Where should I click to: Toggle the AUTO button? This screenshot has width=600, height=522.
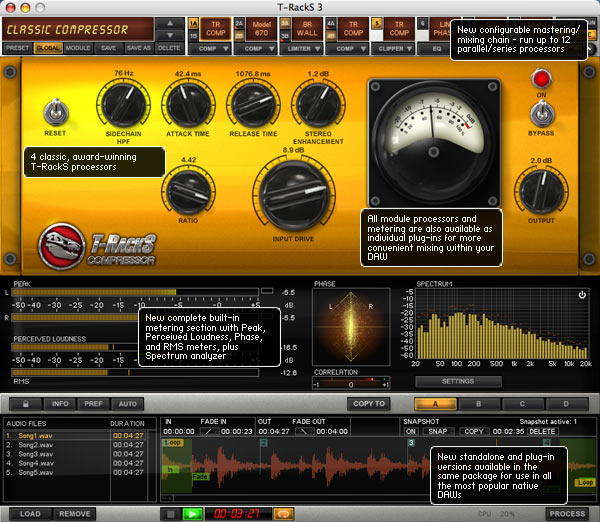coord(127,404)
